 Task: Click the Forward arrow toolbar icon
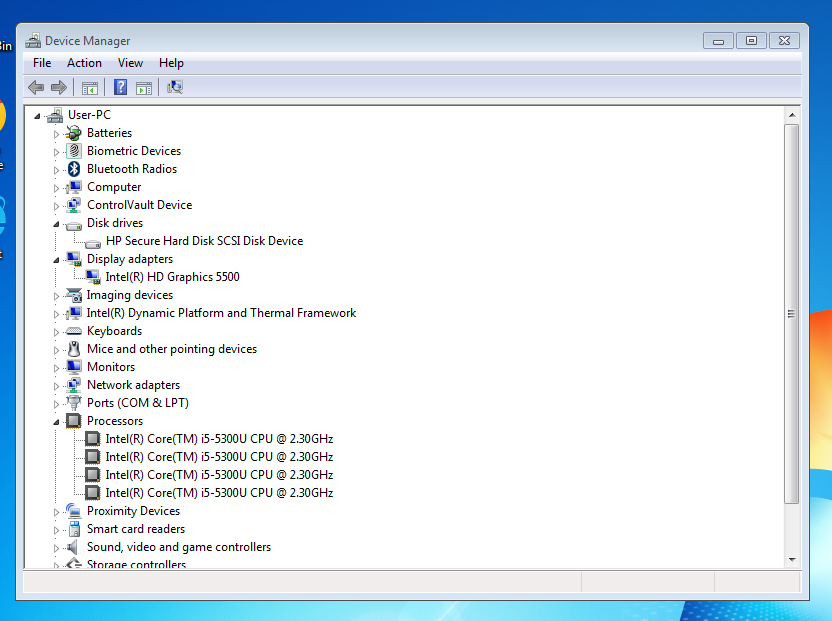[59, 87]
